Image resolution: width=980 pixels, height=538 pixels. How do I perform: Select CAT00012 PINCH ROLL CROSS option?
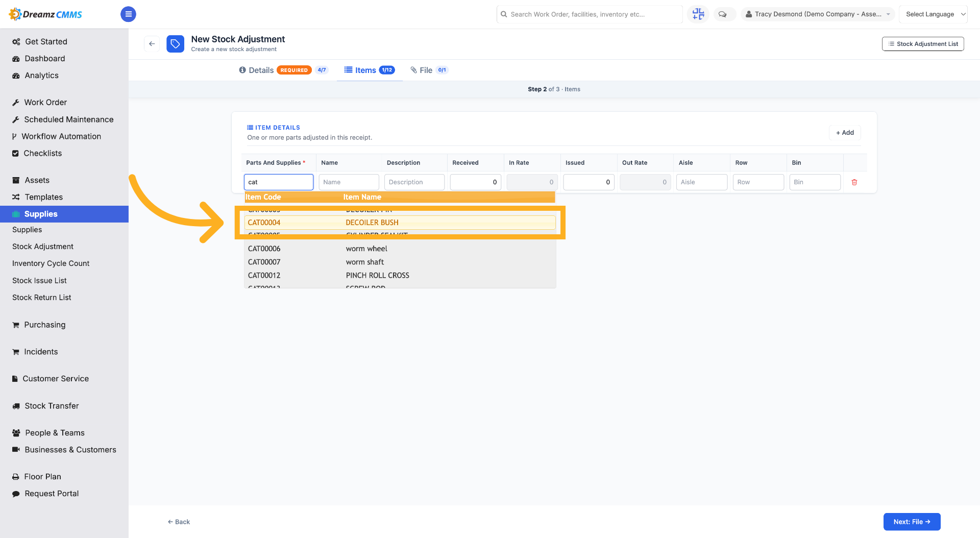coord(400,275)
